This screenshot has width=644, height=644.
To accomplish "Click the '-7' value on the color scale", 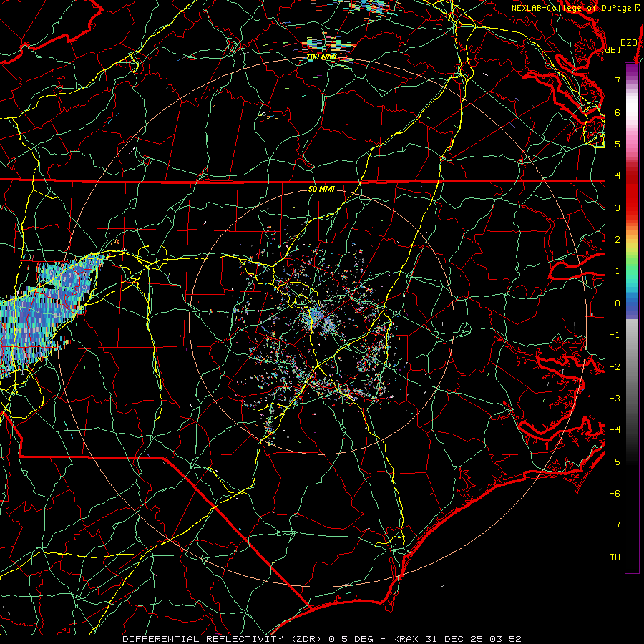I will click(x=615, y=525).
